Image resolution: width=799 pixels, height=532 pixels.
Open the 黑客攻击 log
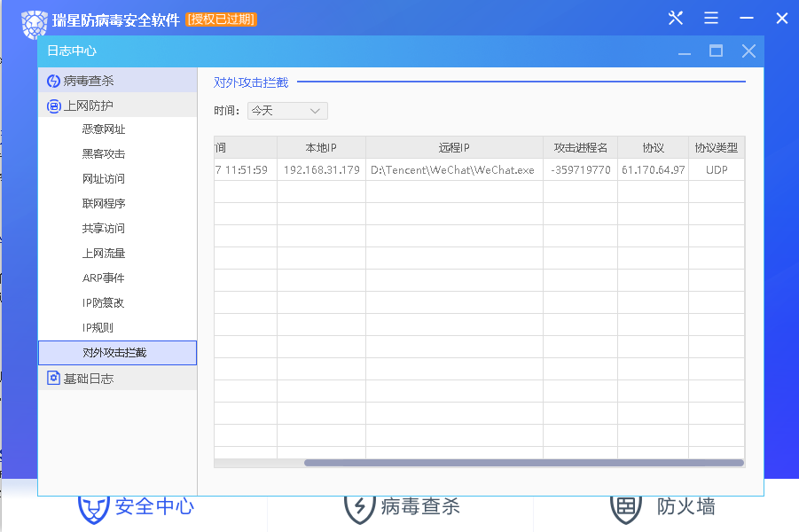104,154
